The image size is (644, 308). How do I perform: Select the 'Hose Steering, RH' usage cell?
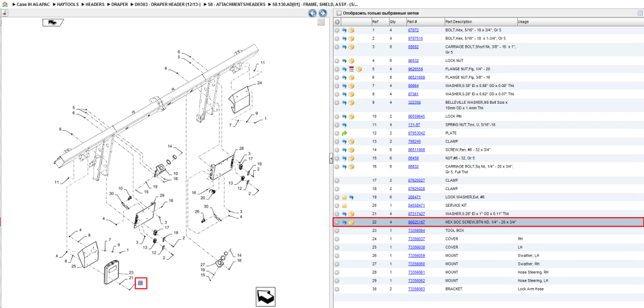point(533,273)
